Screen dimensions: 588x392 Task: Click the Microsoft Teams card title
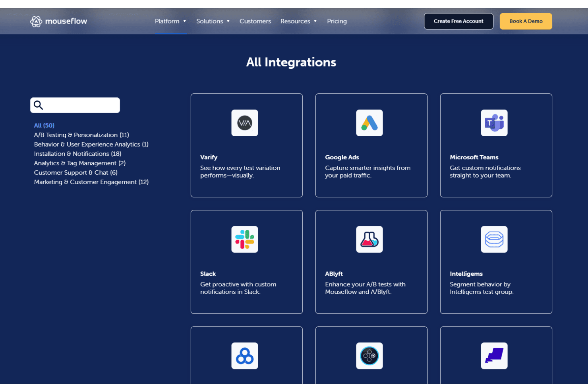pos(474,157)
